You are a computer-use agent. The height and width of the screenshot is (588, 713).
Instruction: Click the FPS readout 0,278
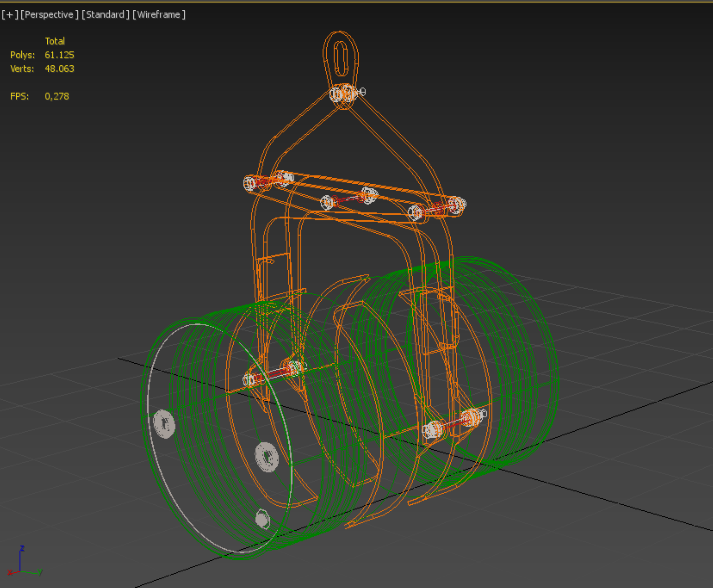click(x=56, y=97)
